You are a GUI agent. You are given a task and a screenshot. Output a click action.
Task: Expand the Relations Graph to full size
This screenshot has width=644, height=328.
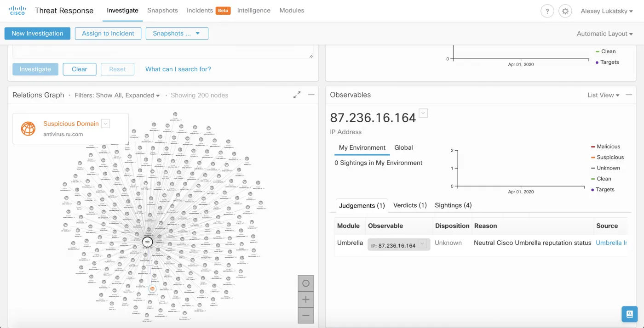(297, 95)
